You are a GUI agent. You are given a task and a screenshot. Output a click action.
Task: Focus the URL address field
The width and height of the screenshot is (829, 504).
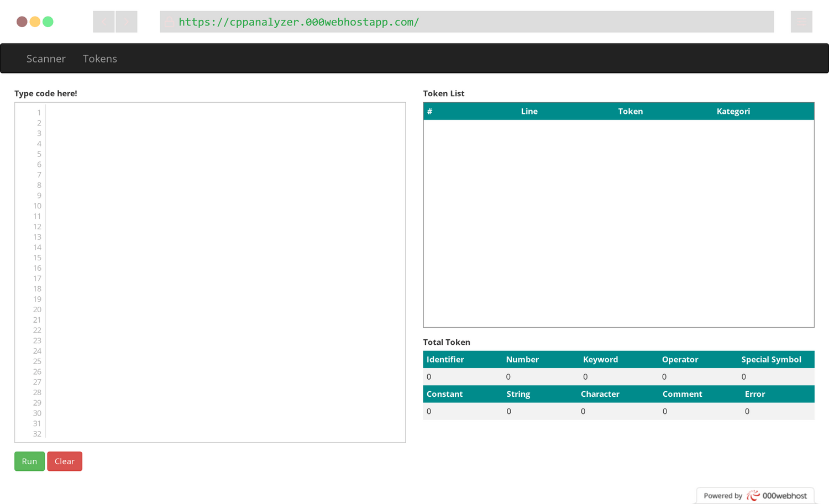click(470, 22)
